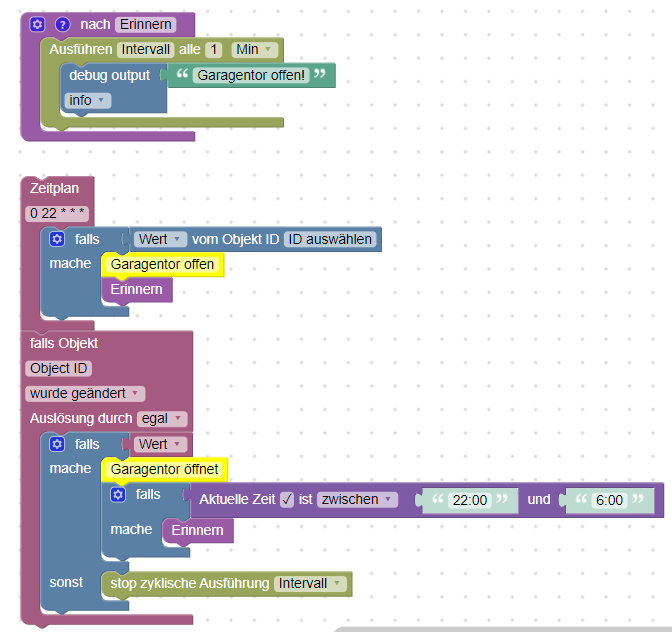Screen dimensions: 672x632
Task: Select the yellow 'Garagentor öffnet' comment block
Action: pos(165,469)
